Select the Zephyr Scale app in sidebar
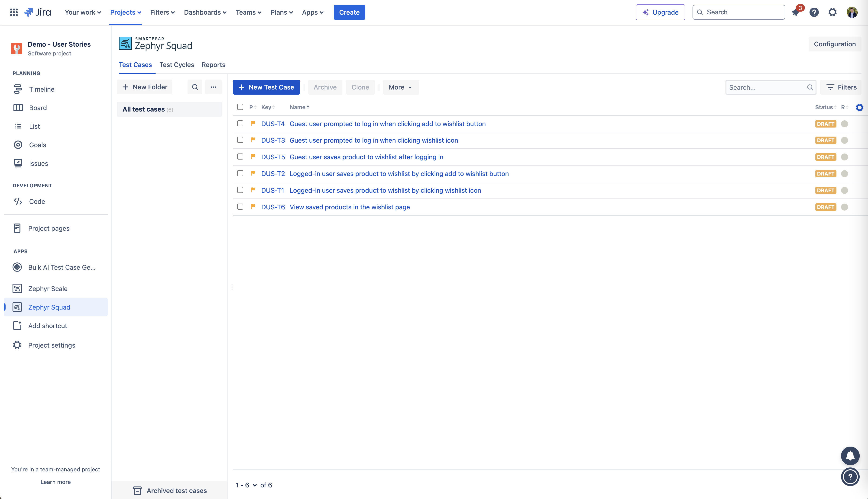868x499 pixels. pyautogui.click(x=48, y=288)
